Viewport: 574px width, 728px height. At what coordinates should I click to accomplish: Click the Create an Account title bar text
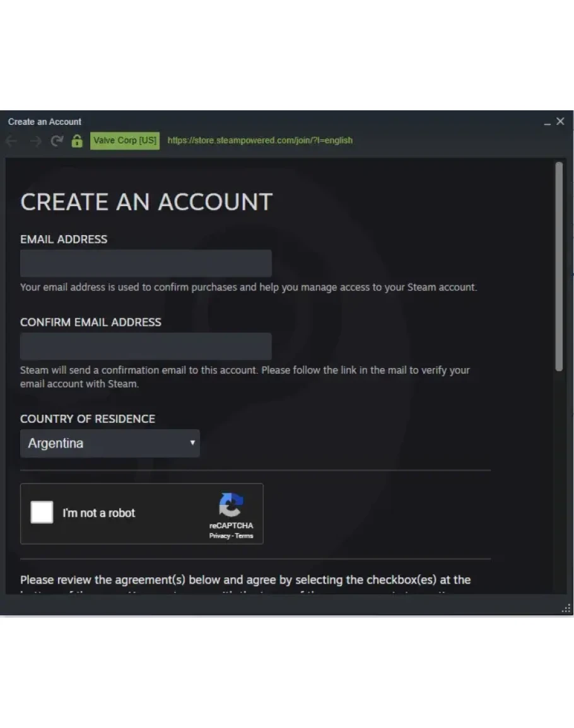(45, 122)
